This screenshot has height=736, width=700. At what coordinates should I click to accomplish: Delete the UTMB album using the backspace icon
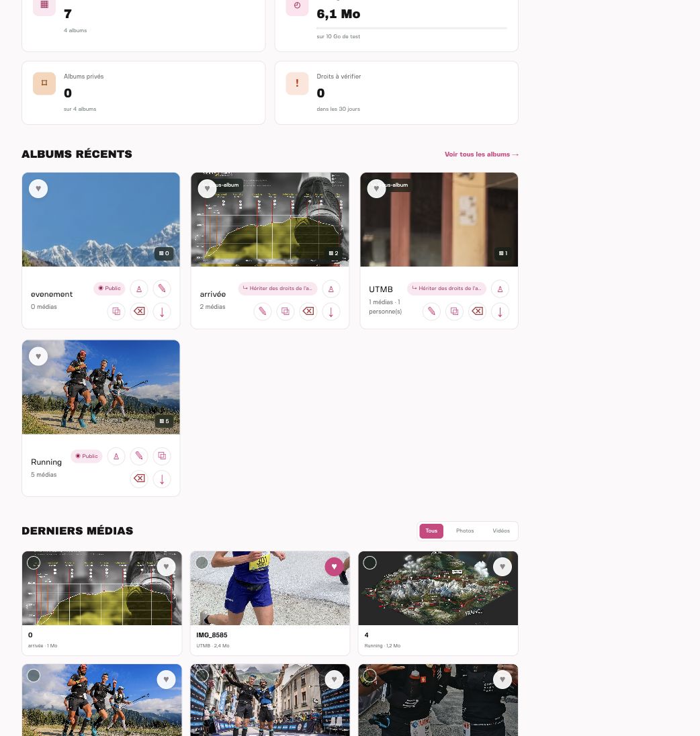pos(477,311)
